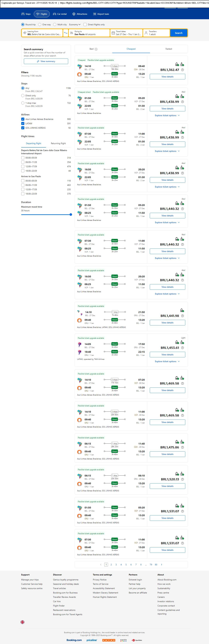The width and height of the screenshot is (209, 644).
Task: Click the Airport taxis icon
Action: (95, 14)
